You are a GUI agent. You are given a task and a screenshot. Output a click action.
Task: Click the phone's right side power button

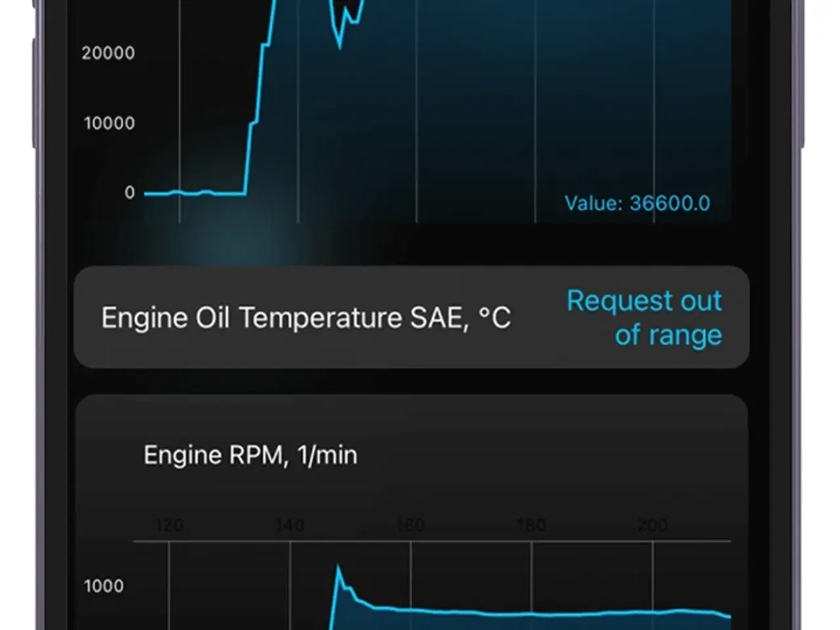coord(800,72)
